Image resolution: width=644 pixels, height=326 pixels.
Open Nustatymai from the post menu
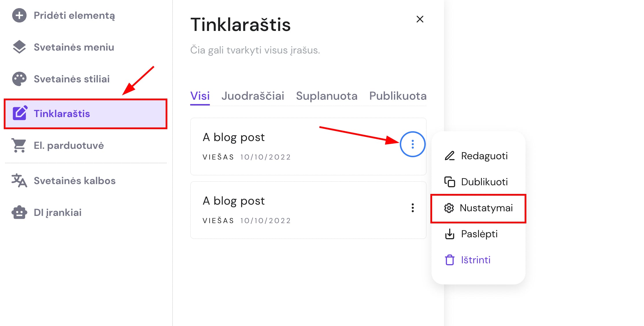tap(486, 208)
